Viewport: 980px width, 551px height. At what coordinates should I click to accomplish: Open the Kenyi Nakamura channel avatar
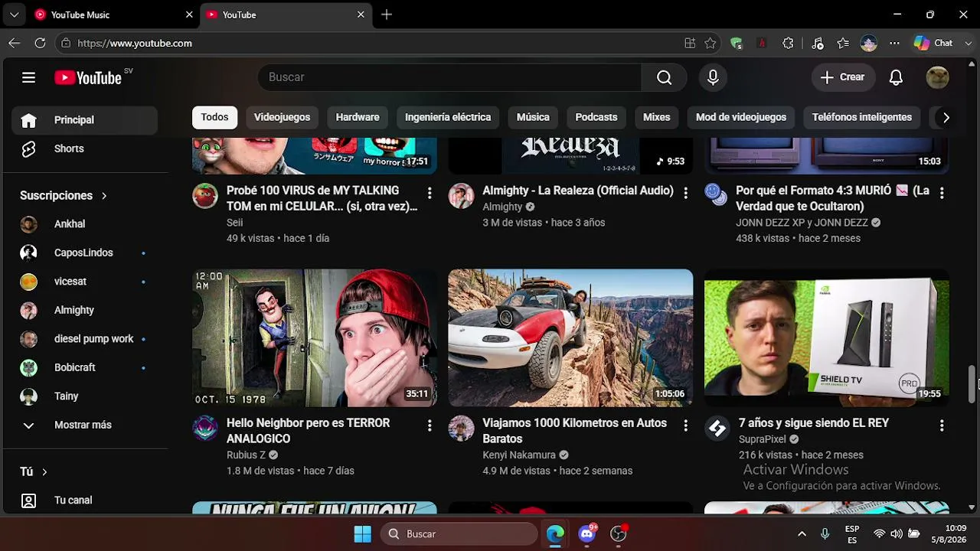[461, 429]
